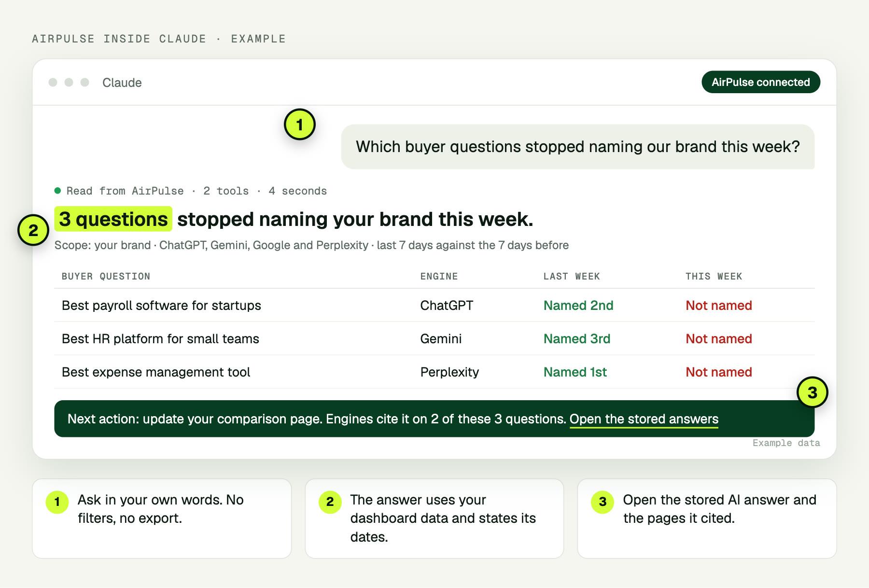This screenshot has width=869, height=588.
Task: Select the "Which buyer questions stopped naming" message bubble
Action: point(577,147)
